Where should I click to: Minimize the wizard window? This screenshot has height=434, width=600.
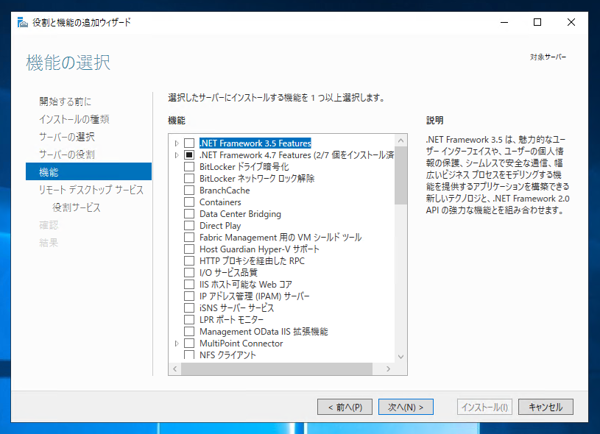504,22
